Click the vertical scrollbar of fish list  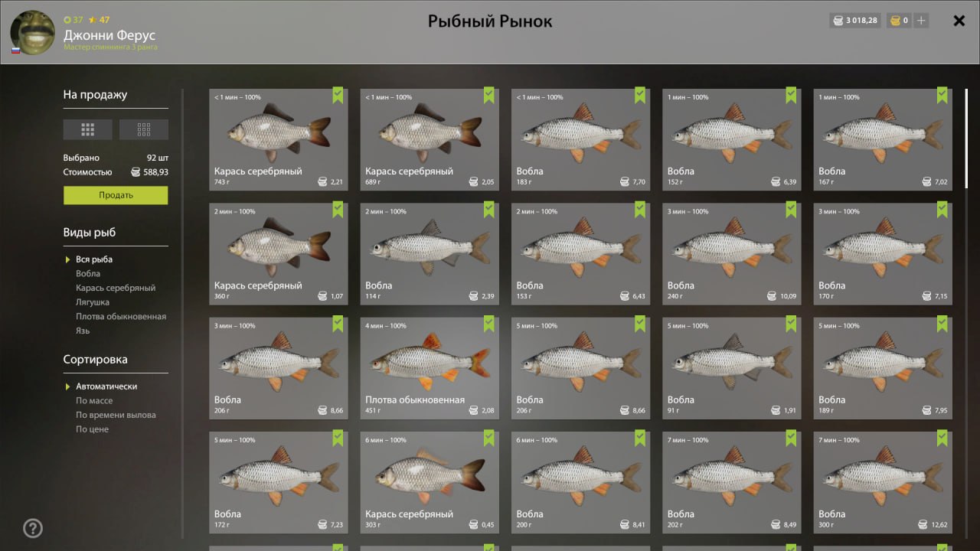(x=965, y=139)
